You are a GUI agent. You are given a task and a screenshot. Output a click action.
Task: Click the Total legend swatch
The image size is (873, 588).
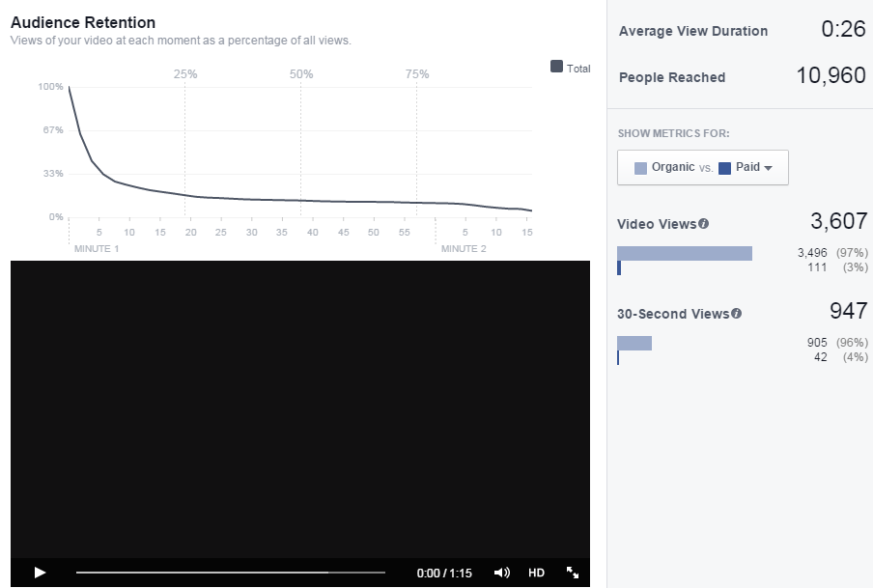pyautogui.click(x=556, y=67)
